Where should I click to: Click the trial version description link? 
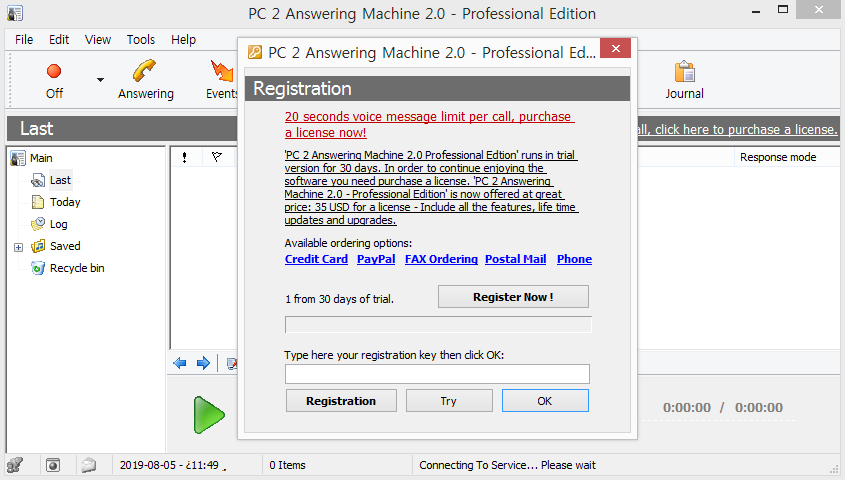pos(431,187)
